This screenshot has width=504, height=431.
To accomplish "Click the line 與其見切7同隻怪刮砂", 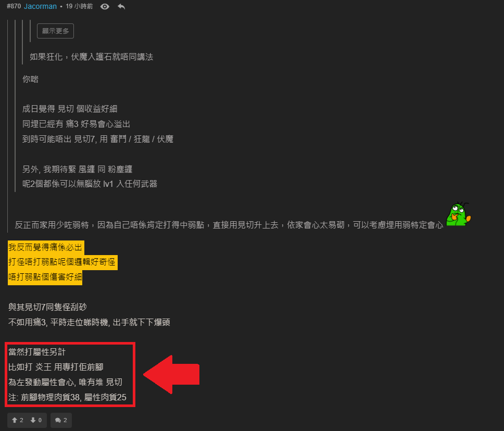I will tap(47, 307).
